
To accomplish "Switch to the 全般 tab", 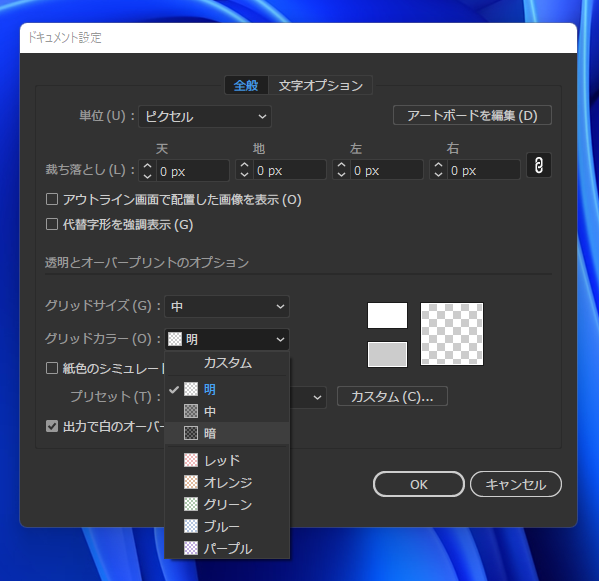I will pos(246,85).
